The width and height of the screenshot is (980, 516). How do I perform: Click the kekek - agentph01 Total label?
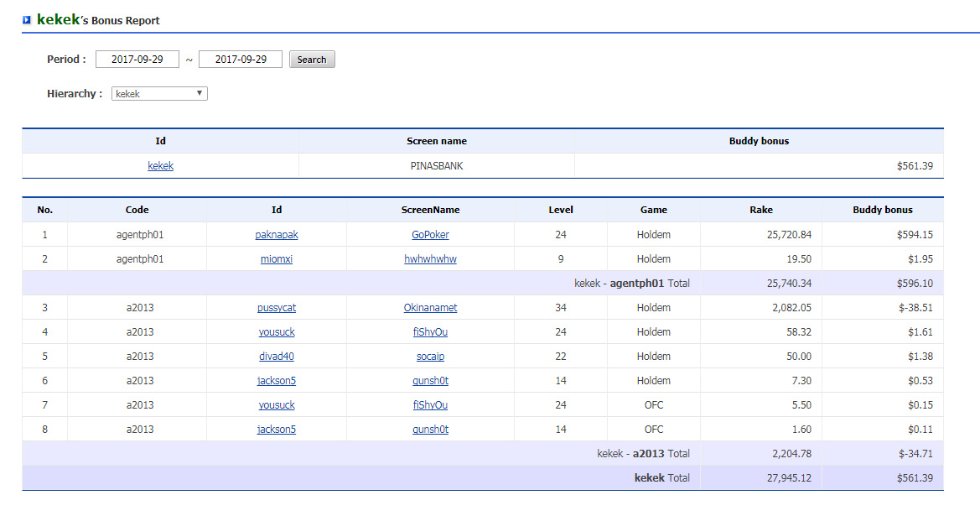point(632,284)
